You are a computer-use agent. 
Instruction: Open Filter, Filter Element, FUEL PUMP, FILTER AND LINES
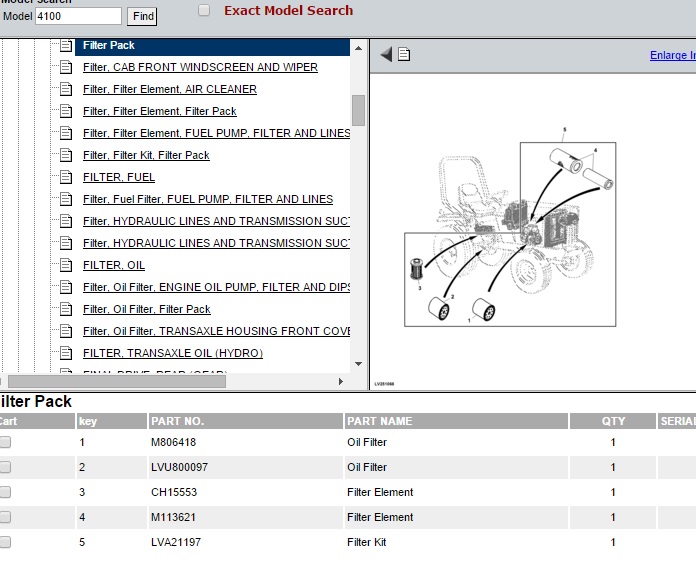[x=216, y=133]
